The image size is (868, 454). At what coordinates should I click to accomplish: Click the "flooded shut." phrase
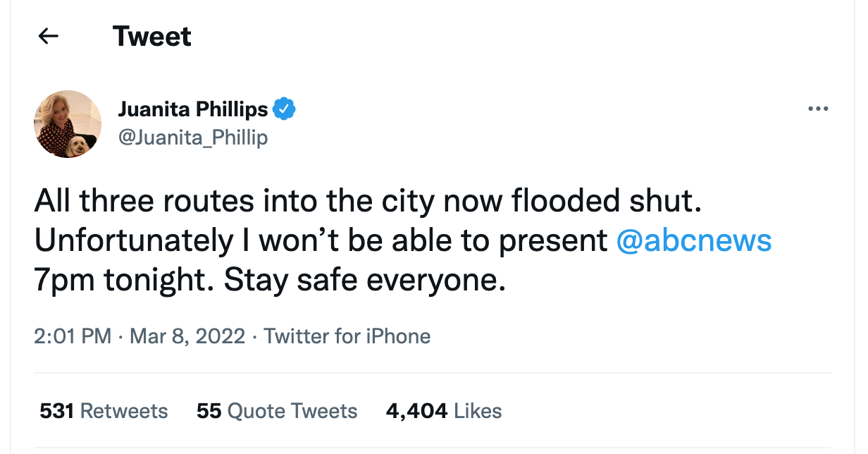tap(607, 202)
